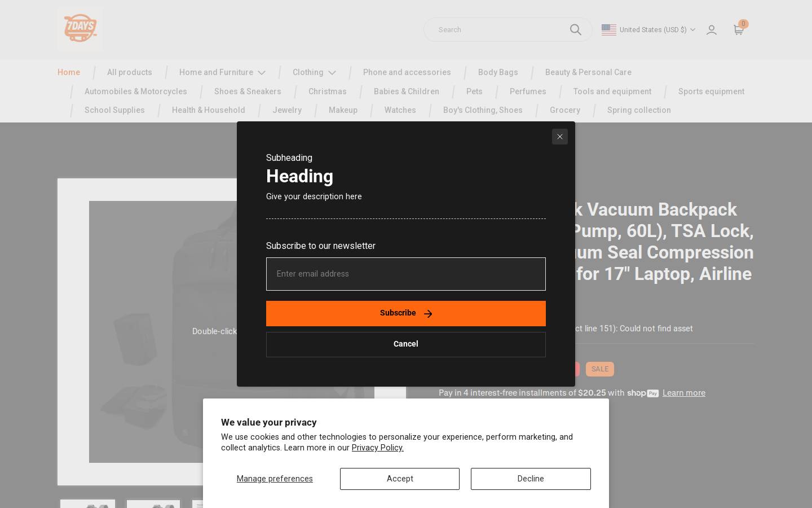Image resolution: width=812 pixels, height=508 pixels.
Task: Expand the Clothing menu
Action: pyautogui.click(x=314, y=72)
